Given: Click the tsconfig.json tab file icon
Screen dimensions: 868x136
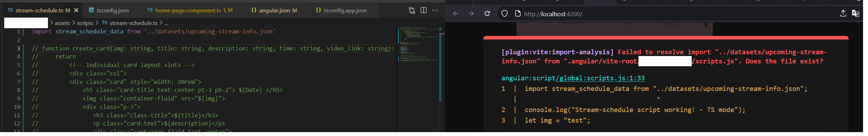Looking at the screenshot, I should 91,11.
